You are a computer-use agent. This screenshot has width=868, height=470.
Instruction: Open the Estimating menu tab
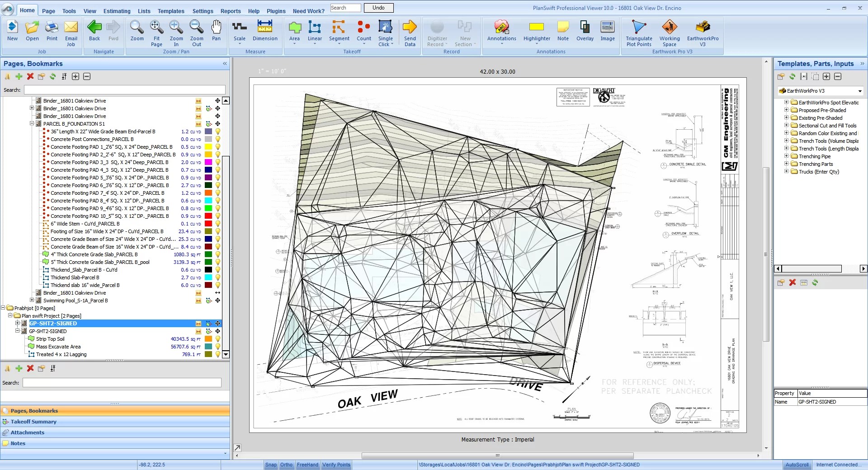(x=117, y=11)
